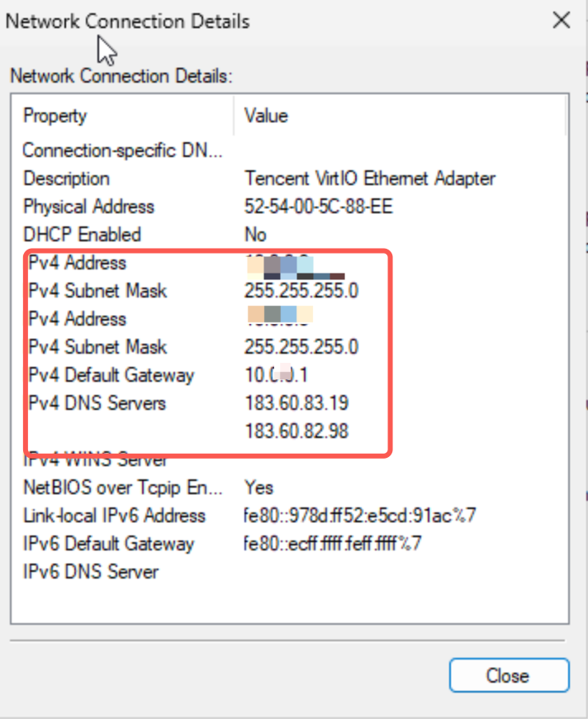Select the IPv4 DNS Servers property

point(97,403)
